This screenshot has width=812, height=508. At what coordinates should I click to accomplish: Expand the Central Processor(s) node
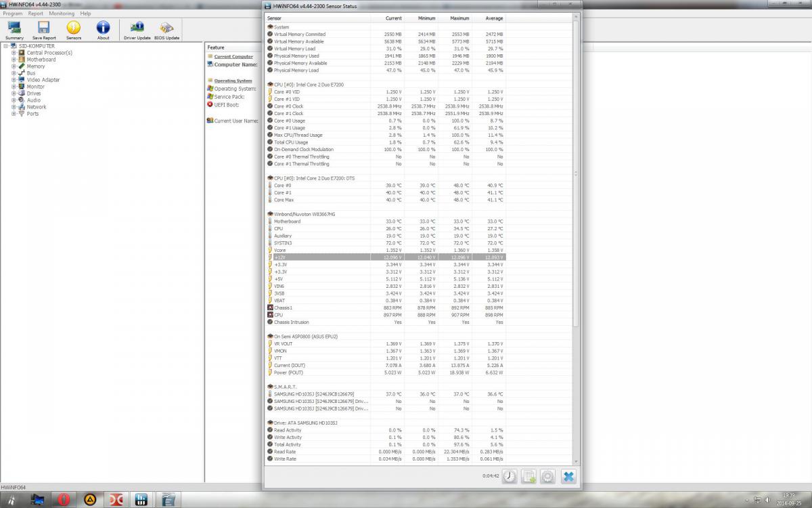(x=14, y=53)
